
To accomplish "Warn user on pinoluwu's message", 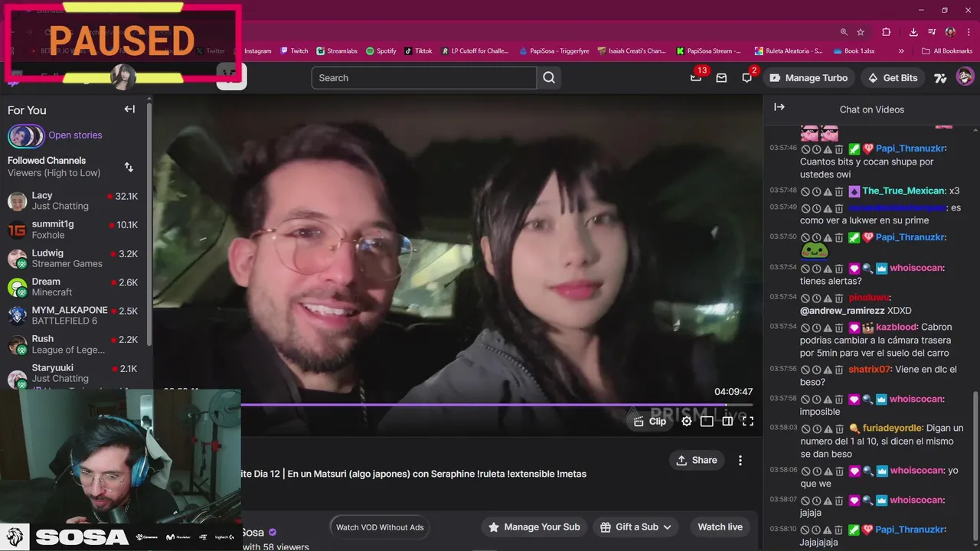I will click(828, 297).
